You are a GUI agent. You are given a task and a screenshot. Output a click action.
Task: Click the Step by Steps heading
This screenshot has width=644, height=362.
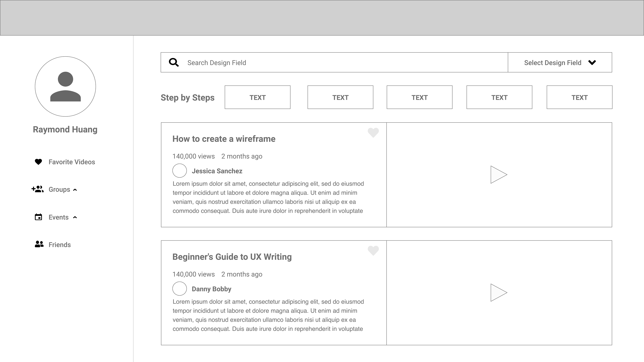187,97
